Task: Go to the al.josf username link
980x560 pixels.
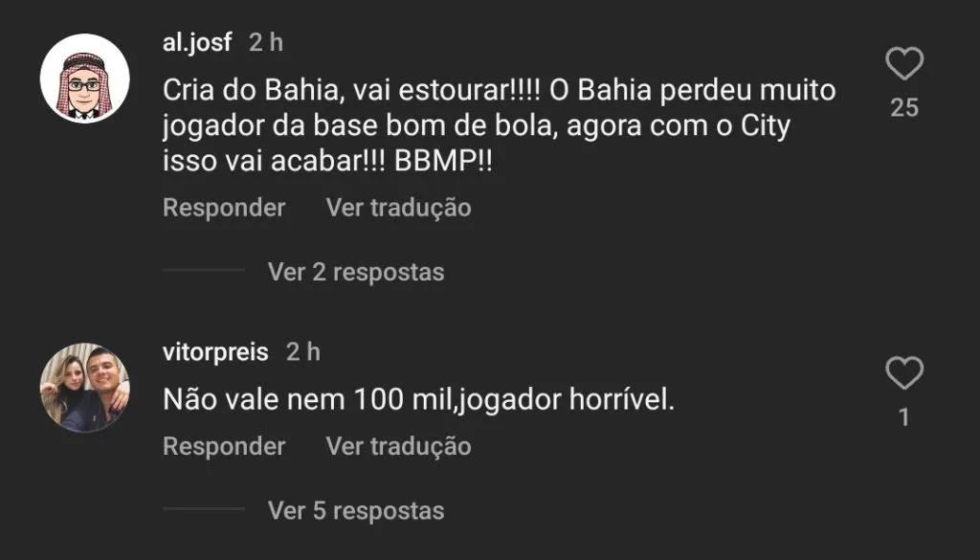Action: point(197,43)
